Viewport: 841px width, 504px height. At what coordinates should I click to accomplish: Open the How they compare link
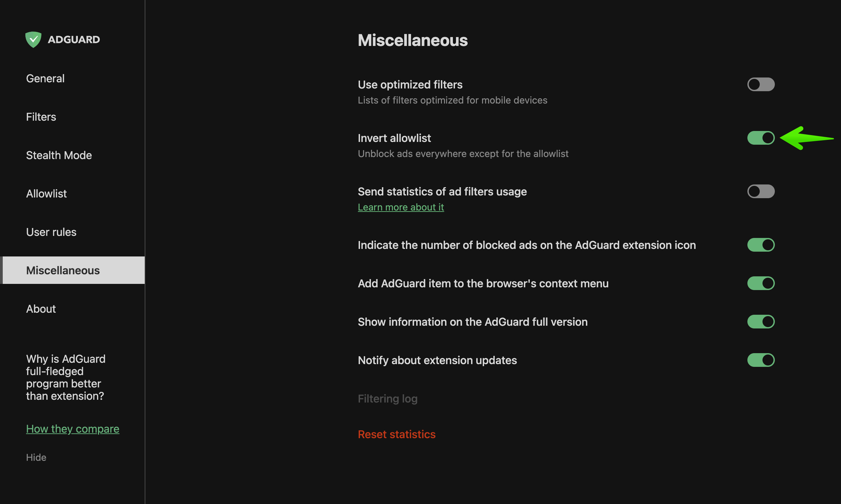pos(73,429)
